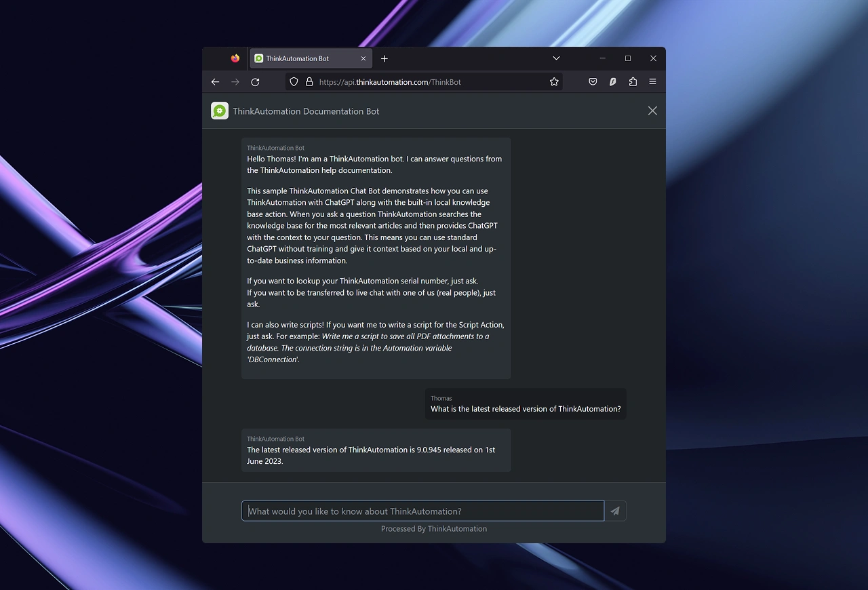View site security via the padlock icon

tap(309, 81)
